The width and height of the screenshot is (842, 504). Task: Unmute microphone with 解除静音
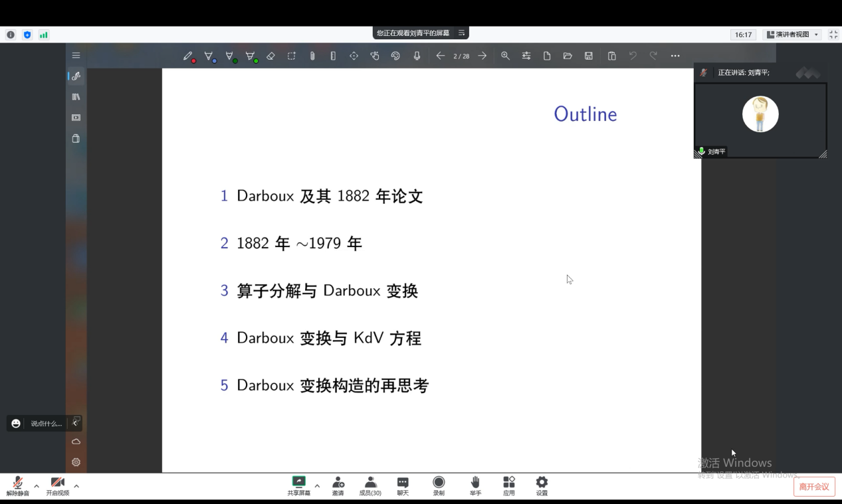pos(18,485)
